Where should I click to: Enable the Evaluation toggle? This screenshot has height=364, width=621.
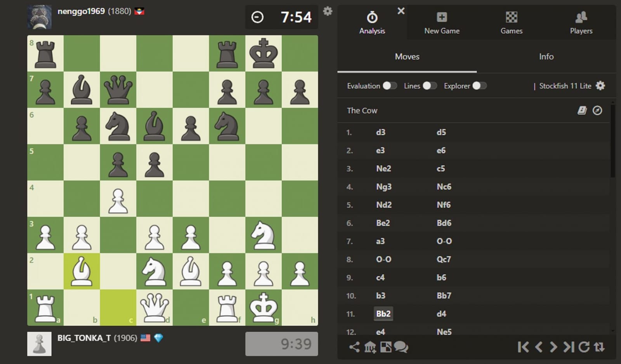tap(390, 86)
